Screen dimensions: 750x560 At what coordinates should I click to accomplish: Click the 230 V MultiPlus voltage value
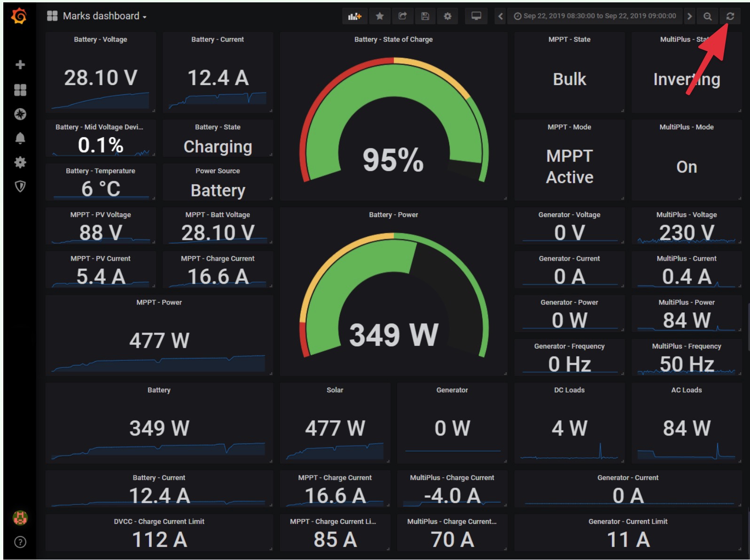(x=687, y=233)
